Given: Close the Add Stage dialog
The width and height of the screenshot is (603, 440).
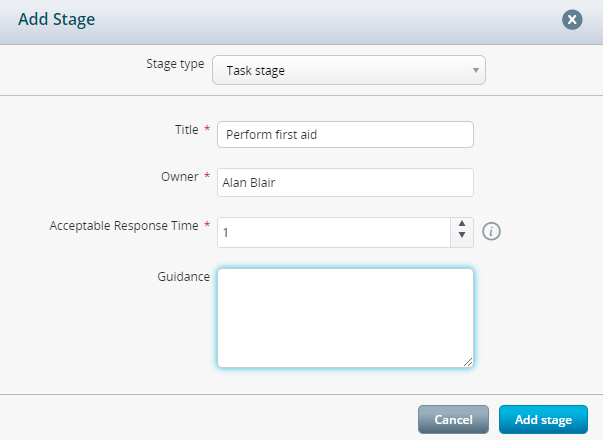Looking at the screenshot, I should (572, 19).
